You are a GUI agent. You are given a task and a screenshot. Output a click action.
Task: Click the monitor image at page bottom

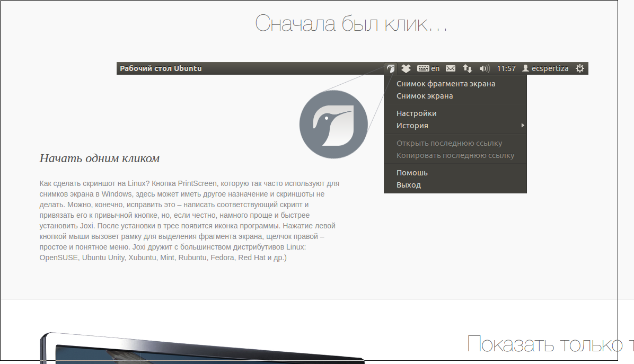click(x=202, y=348)
